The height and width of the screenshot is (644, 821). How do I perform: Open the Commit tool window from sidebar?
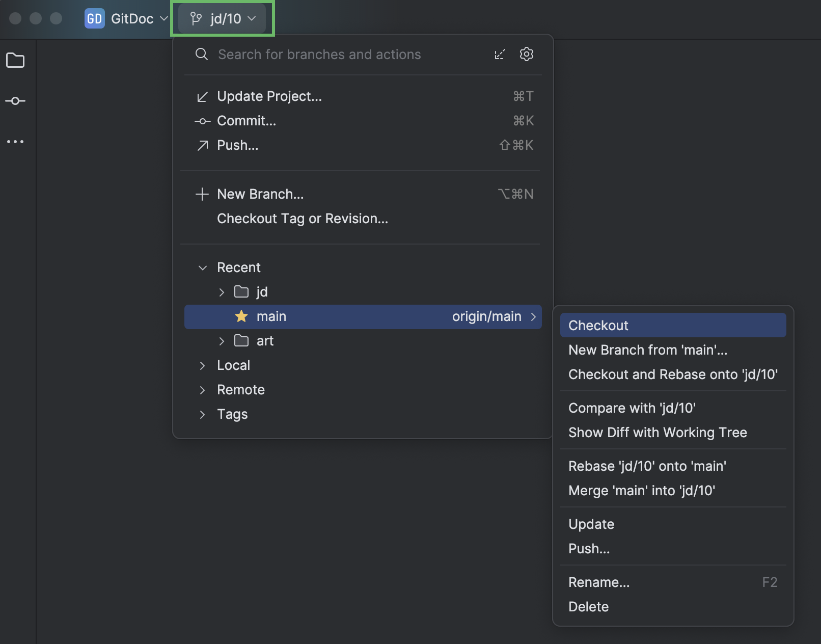[x=15, y=100]
